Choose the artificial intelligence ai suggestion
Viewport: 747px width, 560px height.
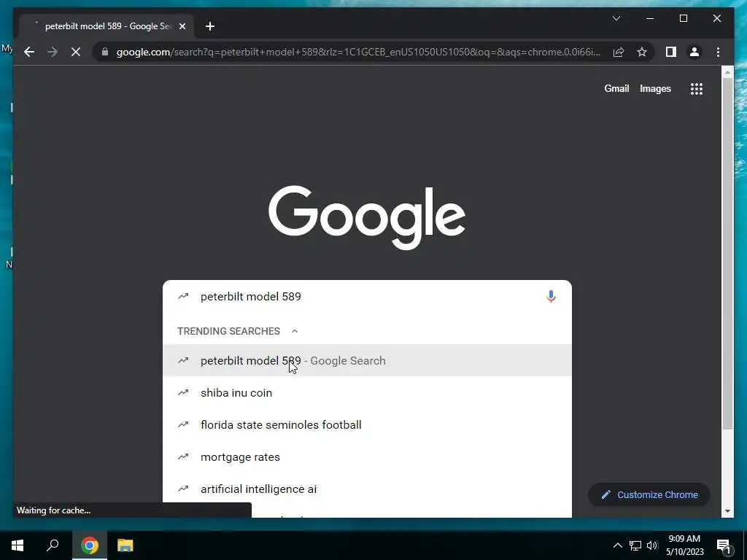click(x=367, y=489)
